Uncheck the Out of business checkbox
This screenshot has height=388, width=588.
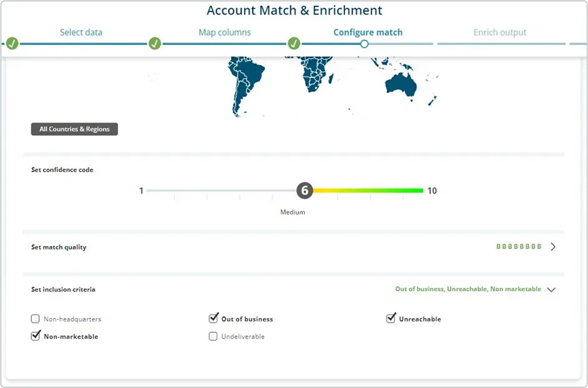pos(213,319)
